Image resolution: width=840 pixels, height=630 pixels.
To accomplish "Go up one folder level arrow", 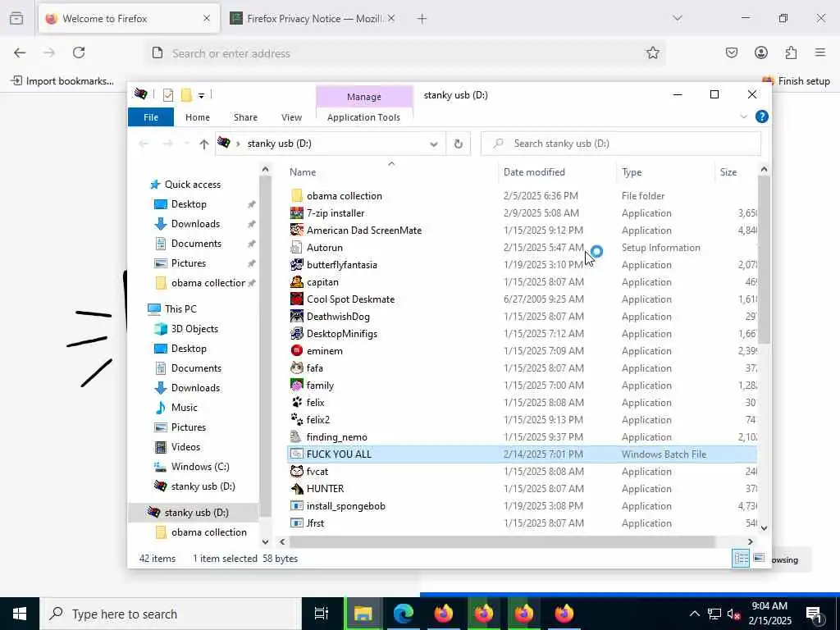I will (203, 144).
